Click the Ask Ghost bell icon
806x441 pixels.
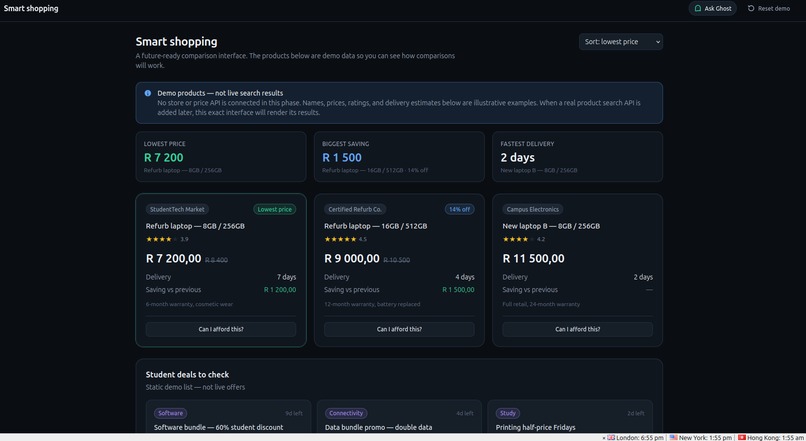point(698,8)
